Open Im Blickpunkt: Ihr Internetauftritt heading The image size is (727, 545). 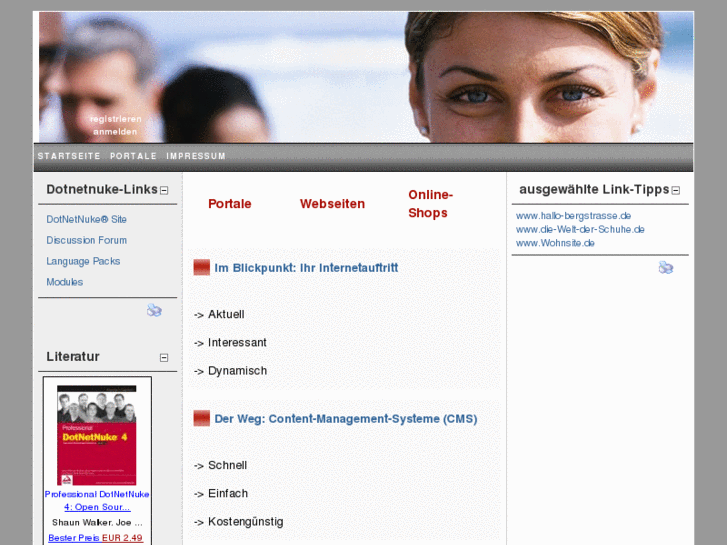click(306, 268)
